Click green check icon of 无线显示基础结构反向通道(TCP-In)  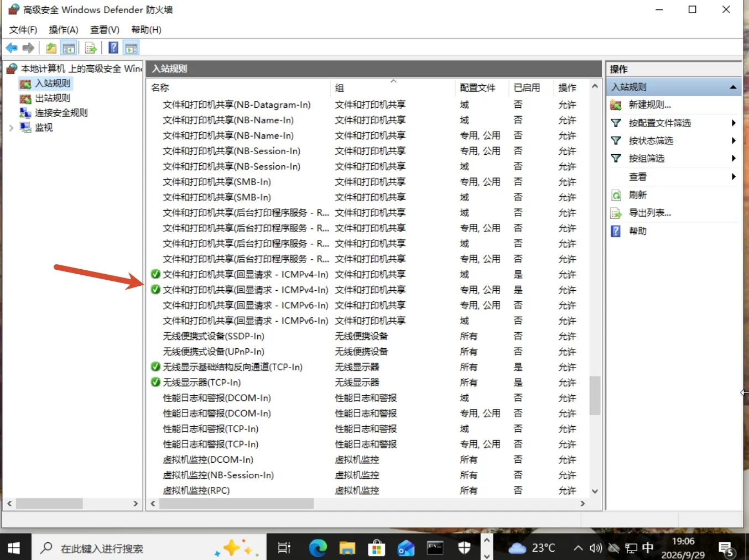[x=155, y=367]
